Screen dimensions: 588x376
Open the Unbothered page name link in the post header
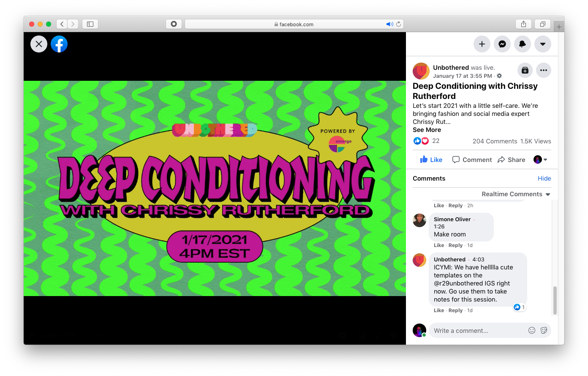(451, 68)
